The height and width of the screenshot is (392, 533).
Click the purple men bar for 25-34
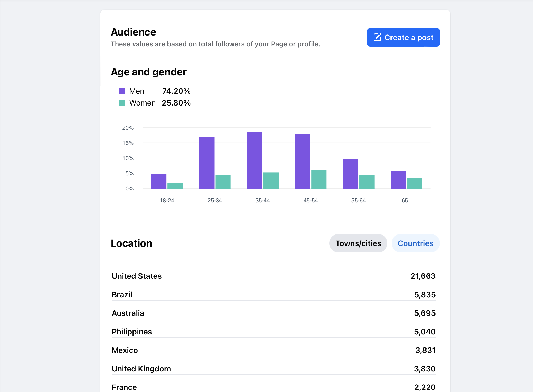(207, 163)
